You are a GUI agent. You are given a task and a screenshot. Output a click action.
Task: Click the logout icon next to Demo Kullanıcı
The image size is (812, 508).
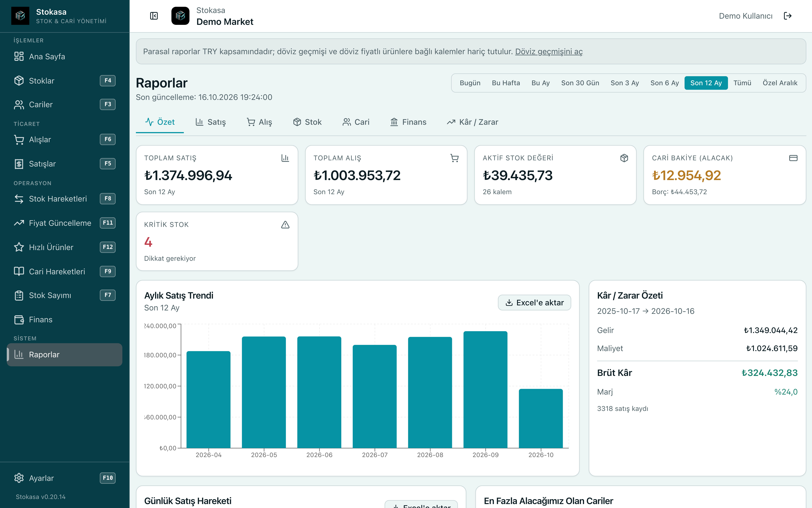pos(787,16)
